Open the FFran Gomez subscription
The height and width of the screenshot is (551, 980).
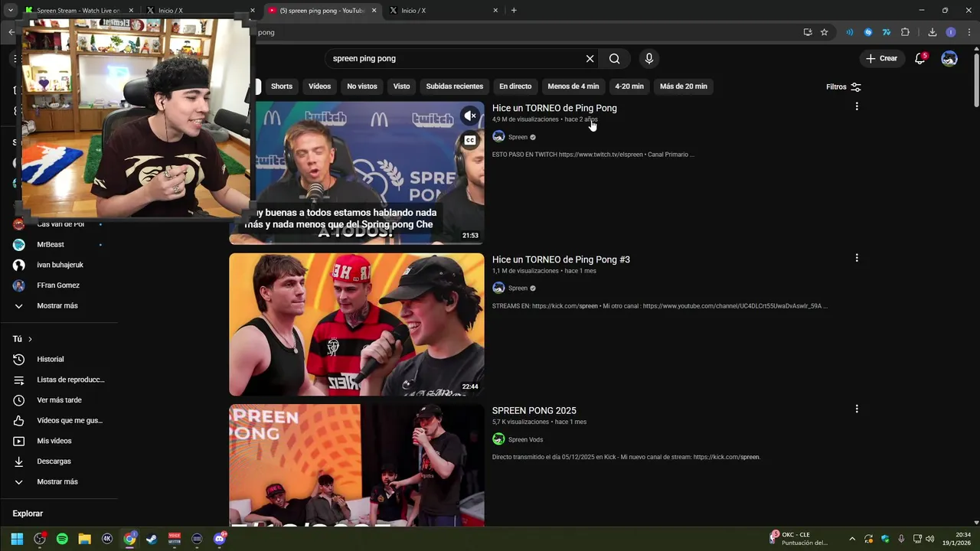pyautogui.click(x=58, y=285)
